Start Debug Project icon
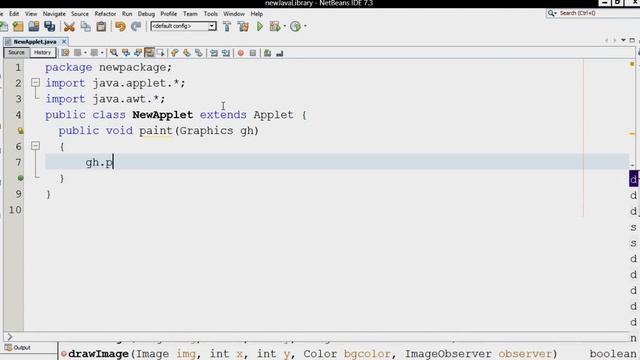Image resolution: width=640 pixels, height=360 pixels. 275,27
